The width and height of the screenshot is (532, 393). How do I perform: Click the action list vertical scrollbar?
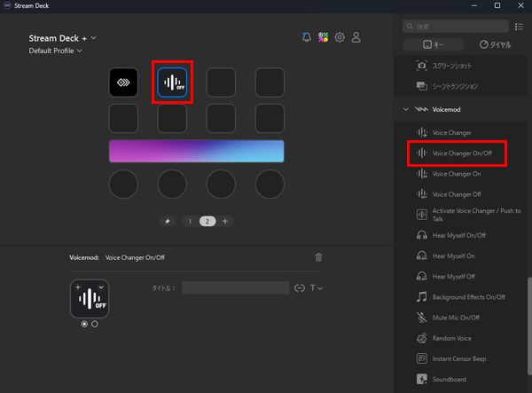[x=528, y=326]
